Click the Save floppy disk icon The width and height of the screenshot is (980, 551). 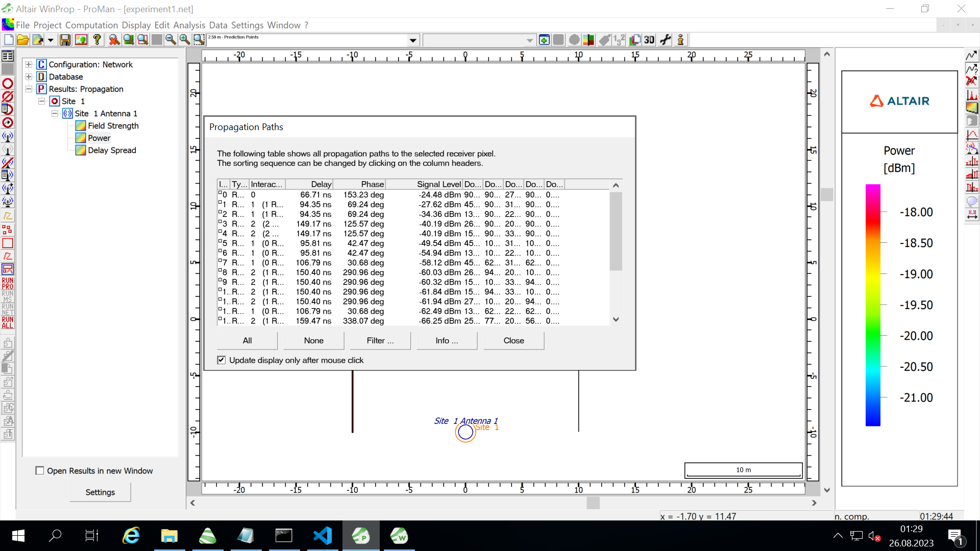point(65,40)
